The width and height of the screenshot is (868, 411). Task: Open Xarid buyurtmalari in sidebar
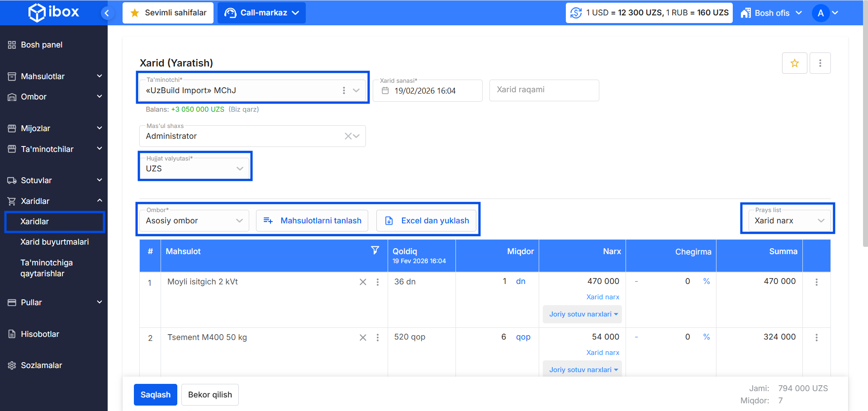54,242
